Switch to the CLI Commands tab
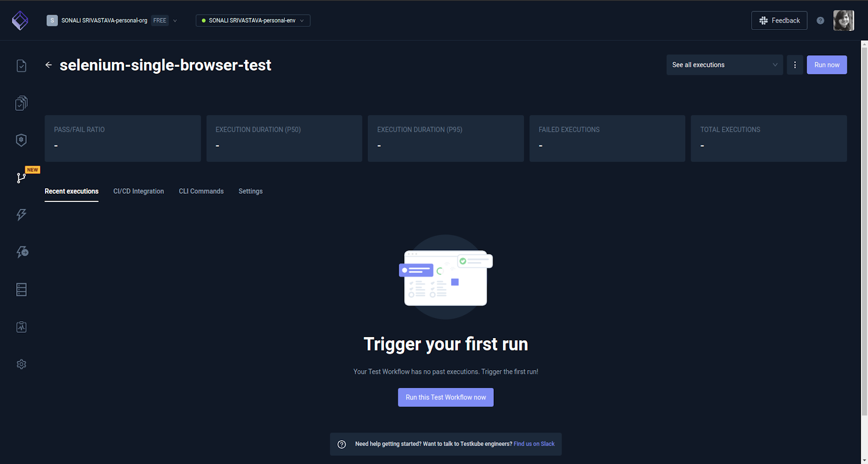The image size is (868, 464). (201, 192)
